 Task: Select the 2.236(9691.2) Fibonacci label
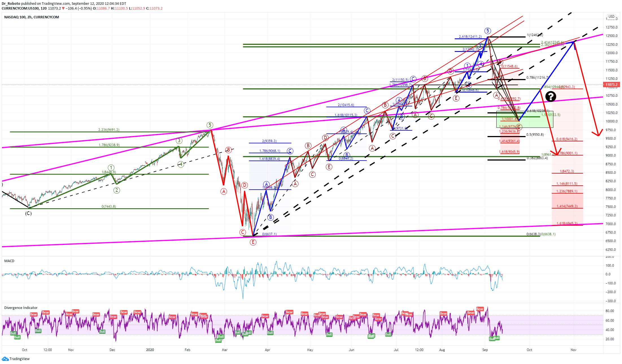point(109,130)
